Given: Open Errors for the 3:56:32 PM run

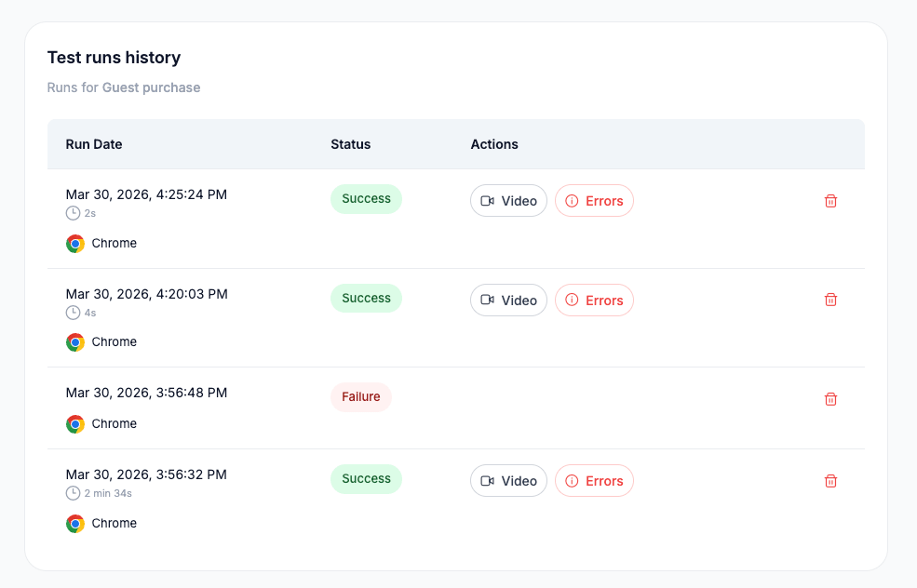Looking at the screenshot, I should (594, 481).
